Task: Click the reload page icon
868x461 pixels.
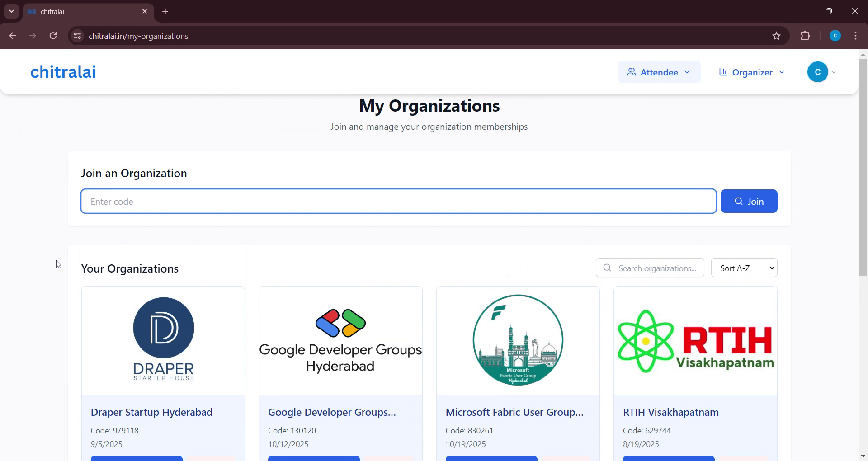Action: click(53, 36)
